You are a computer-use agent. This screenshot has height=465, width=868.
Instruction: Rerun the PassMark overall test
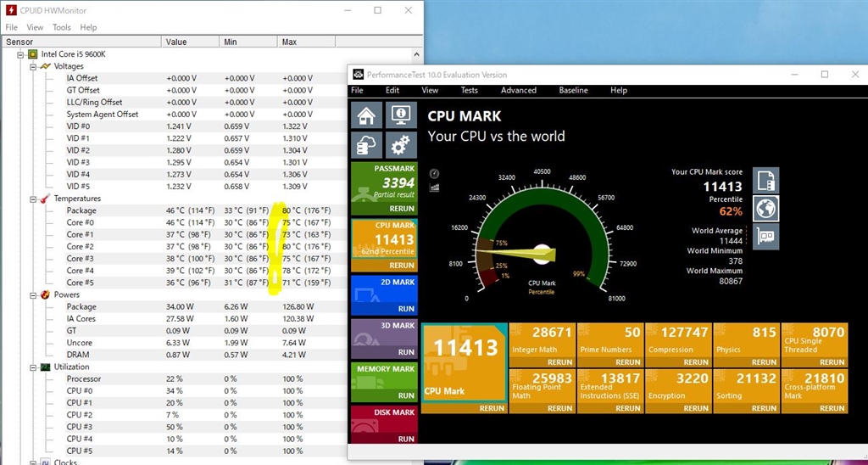tap(402, 209)
